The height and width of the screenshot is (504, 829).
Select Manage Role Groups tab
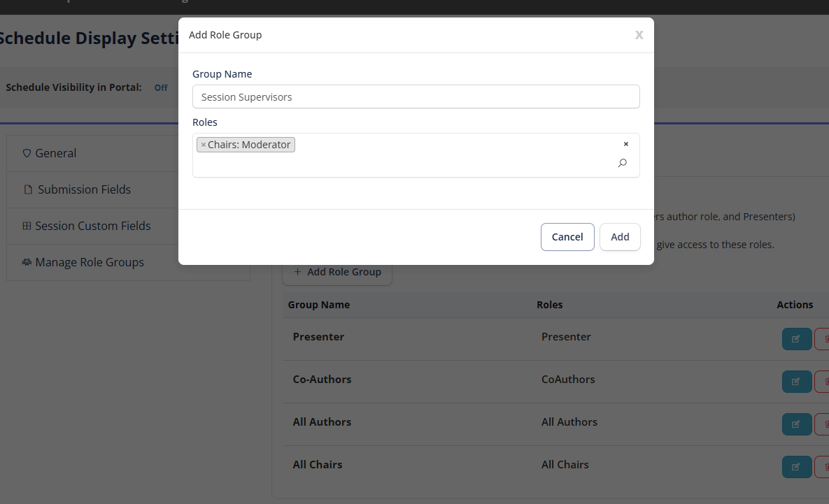89,262
